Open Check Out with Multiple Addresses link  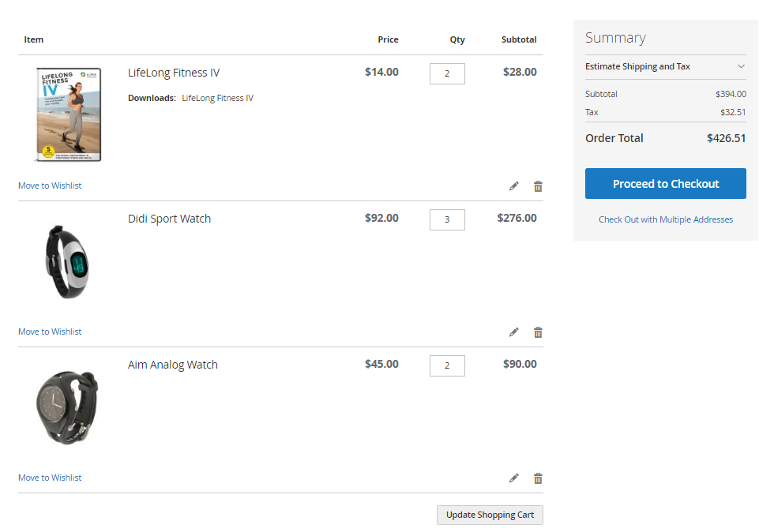665,219
